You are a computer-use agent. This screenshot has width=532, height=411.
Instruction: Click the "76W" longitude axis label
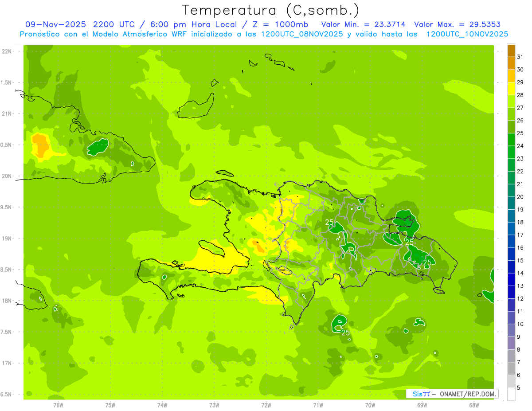point(58,405)
